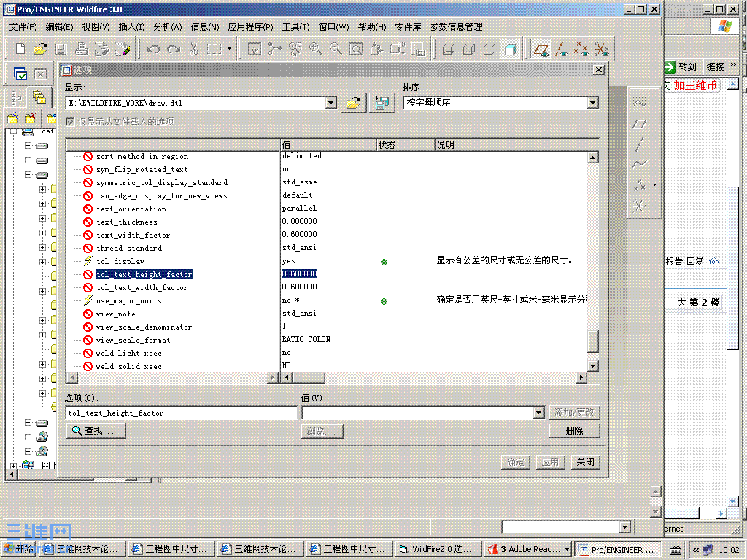Open the draw.dtl file path dropdown

331,102
